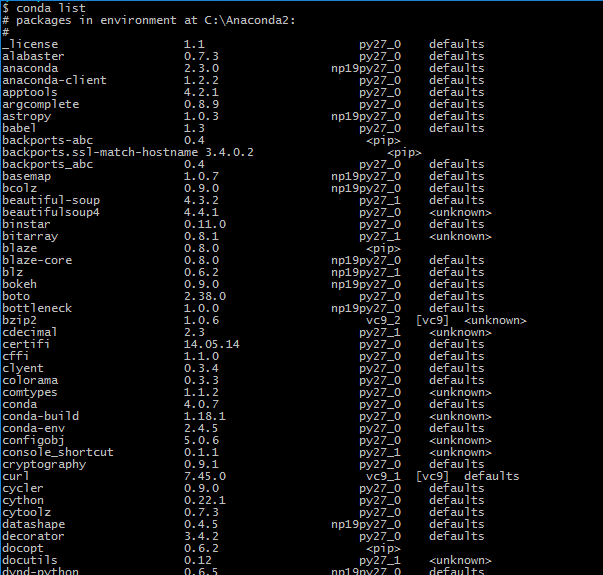Click the 'bokeh' package name
603x575 pixels.
pos(20,284)
